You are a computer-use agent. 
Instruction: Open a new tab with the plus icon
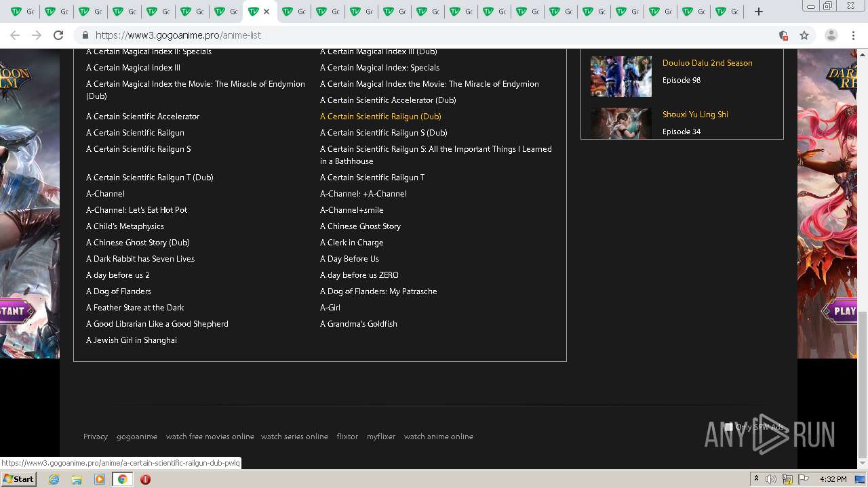click(759, 12)
